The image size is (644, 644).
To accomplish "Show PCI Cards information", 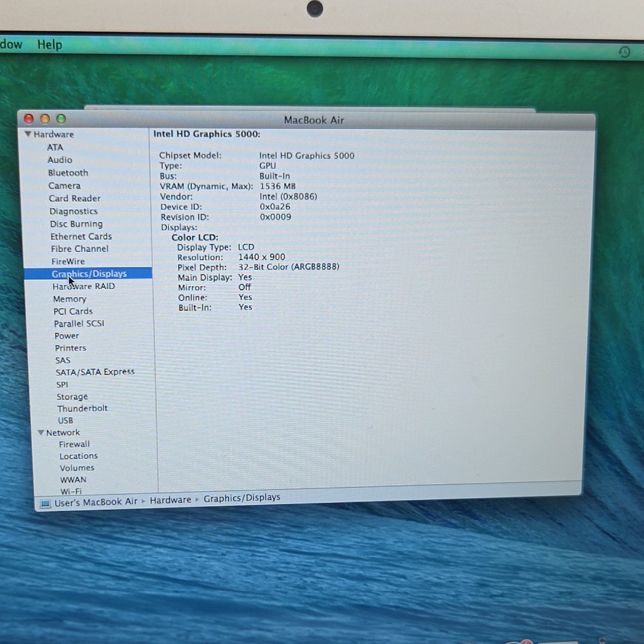I will [x=73, y=311].
